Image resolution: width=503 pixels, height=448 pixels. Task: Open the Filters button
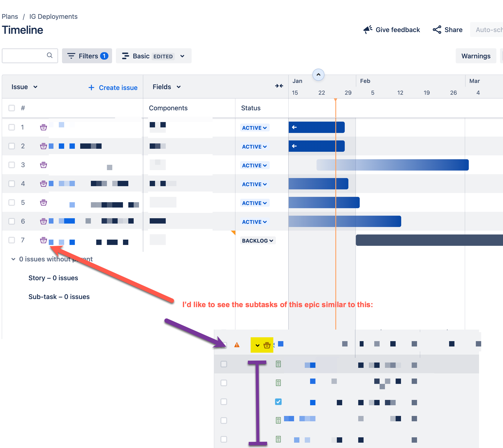pyautogui.click(x=87, y=56)
